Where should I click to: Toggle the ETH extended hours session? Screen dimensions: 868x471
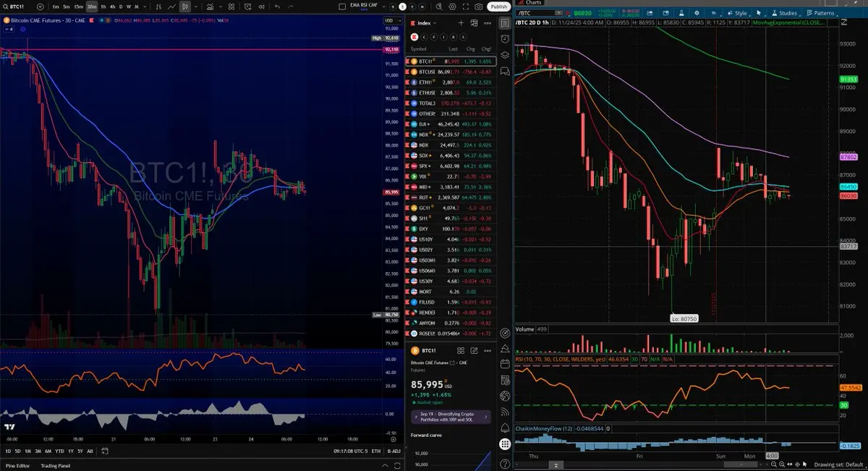(376, 451)
